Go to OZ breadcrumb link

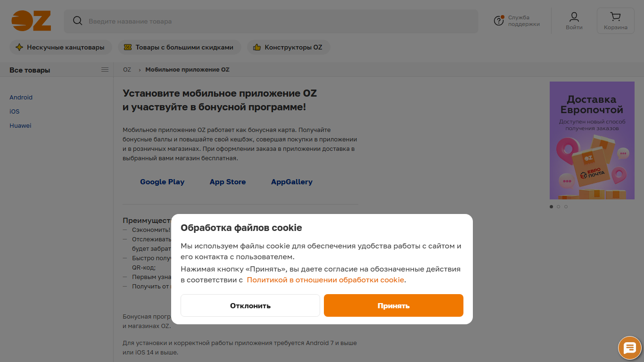(127, 70)
